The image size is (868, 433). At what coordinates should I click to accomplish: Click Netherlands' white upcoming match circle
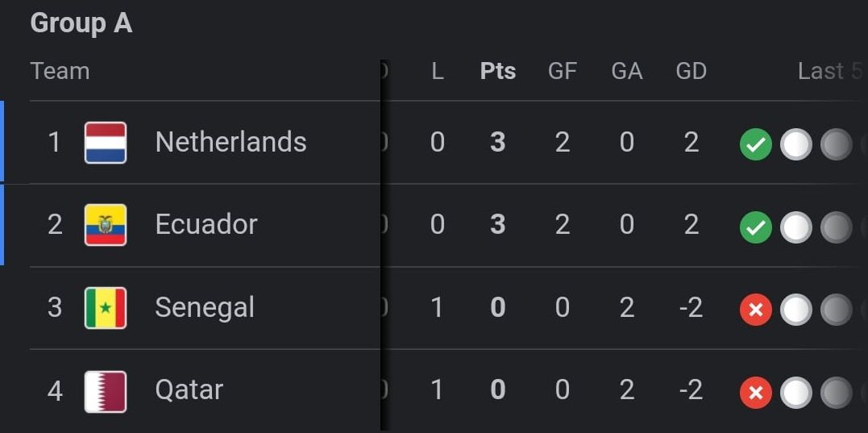[x=795, y=145]
